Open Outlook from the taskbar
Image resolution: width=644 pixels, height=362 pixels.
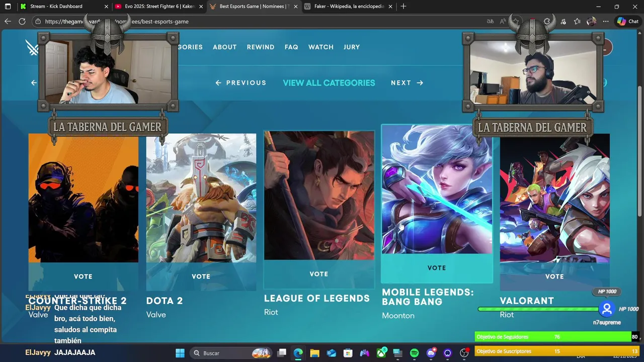(331, 353)
